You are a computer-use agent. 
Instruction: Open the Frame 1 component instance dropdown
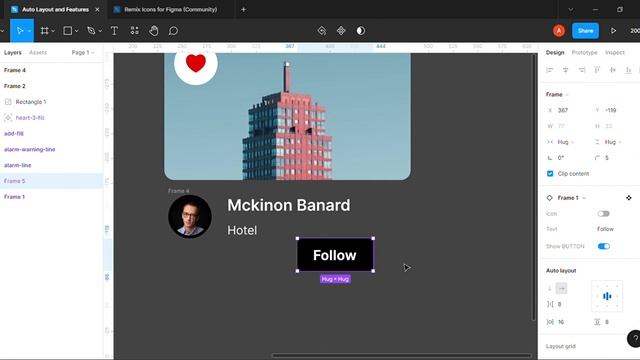click(572, 198)
